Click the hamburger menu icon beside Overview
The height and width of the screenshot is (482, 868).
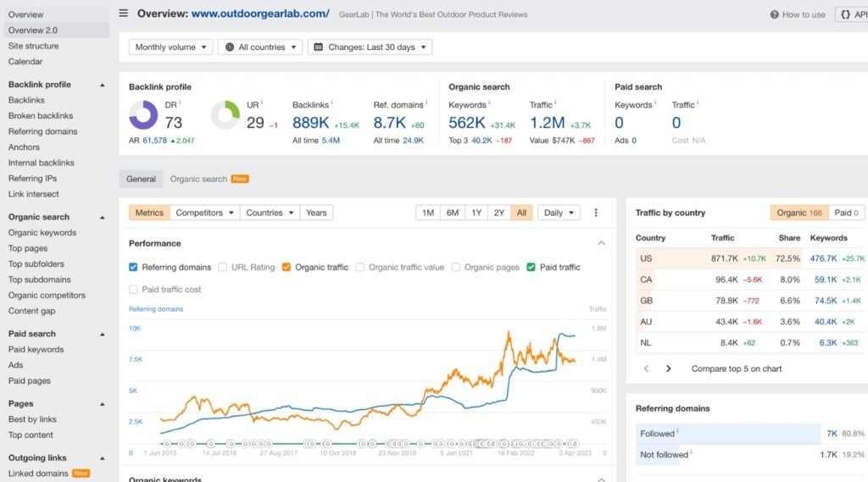coord(124,14)
